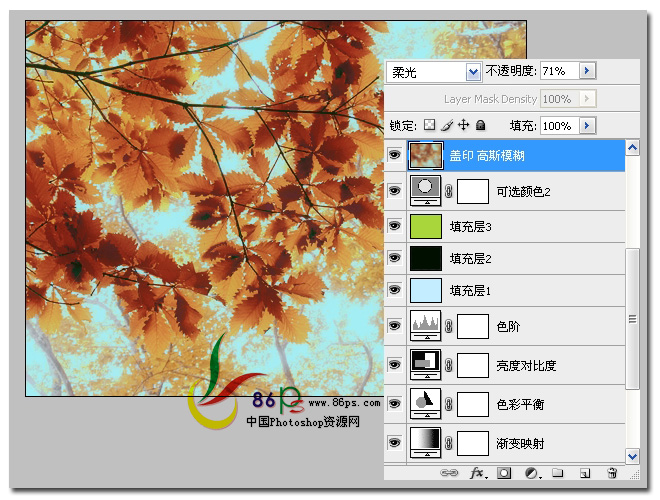The height and width of the screenshot is (500, 660).
Task: Click 填充层2 dark color swatch
Action: [x=426, y=258]
